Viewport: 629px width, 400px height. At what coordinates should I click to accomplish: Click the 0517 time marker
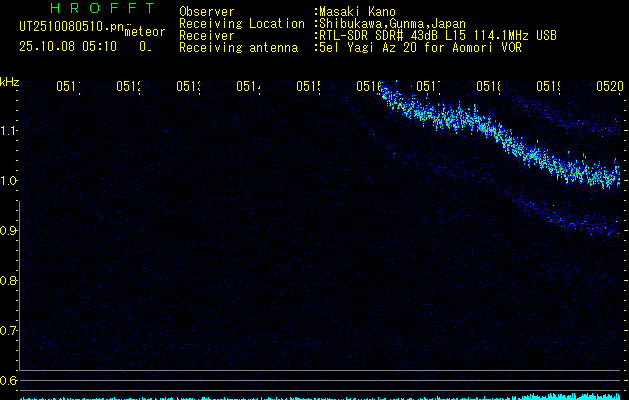coord(428,86)
